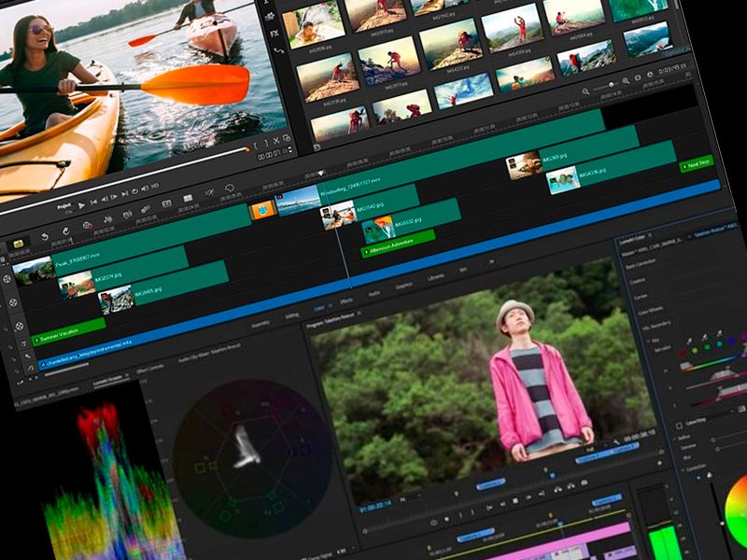This screenshot has height=560, width=747.
Task: Click the clock icon next to project duration
Action: (x=650, y=76)
